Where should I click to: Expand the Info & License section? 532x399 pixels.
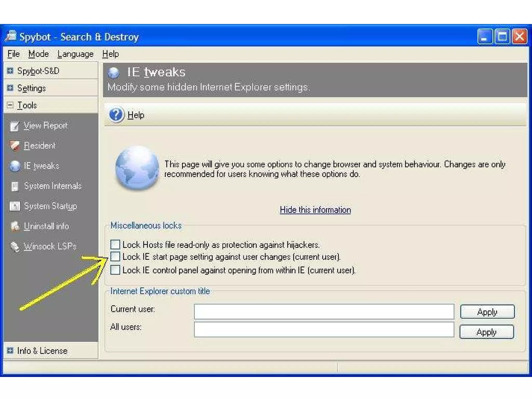(x=10, y=351)
